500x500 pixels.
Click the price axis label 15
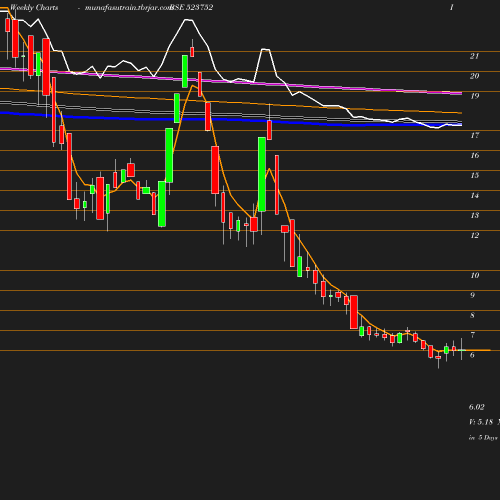(x=475, y=175)
